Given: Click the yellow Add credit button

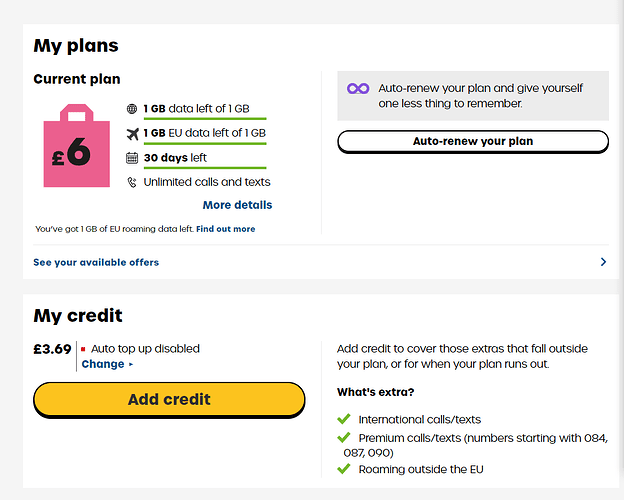Looking at the screenshot, I should pos(169,400).
